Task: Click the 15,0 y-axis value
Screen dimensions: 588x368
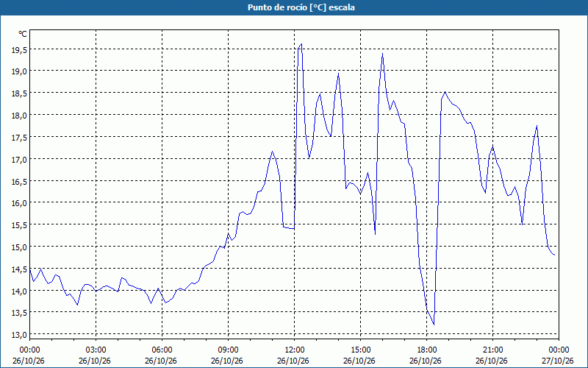Action: pos(19,247)
